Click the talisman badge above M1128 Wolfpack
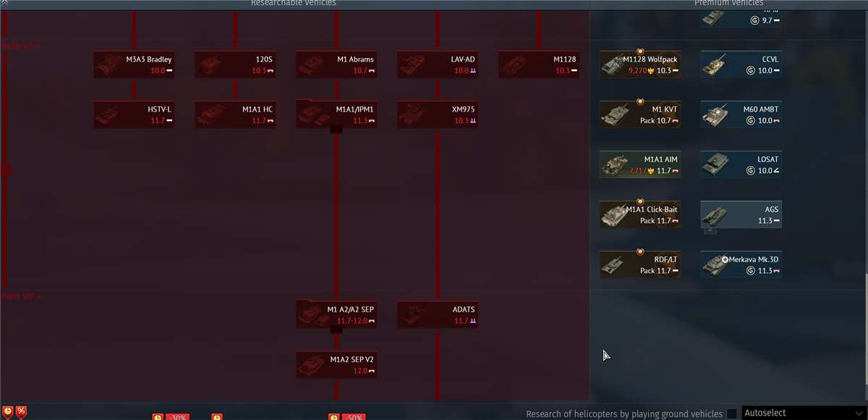This screenshot has width=868, height=420. (640, 51)
